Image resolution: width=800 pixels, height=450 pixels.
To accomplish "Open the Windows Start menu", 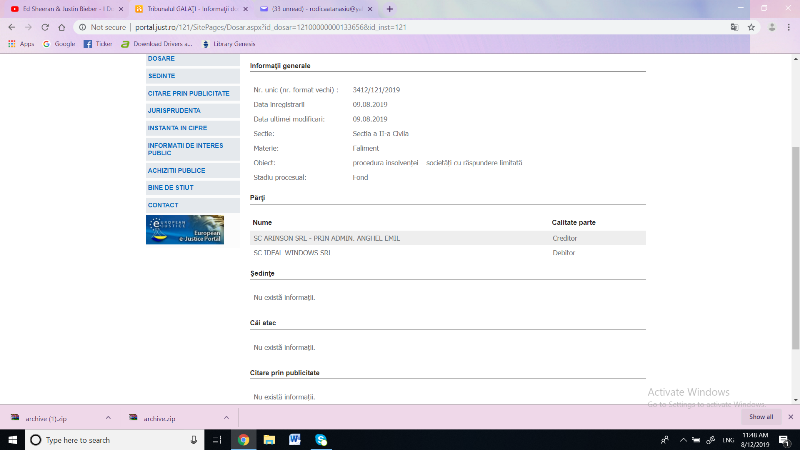I will (x=12, y=440).
